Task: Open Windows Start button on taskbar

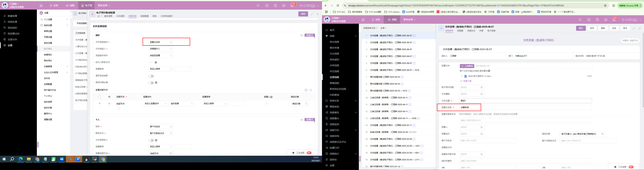Action: click(4, 159)
